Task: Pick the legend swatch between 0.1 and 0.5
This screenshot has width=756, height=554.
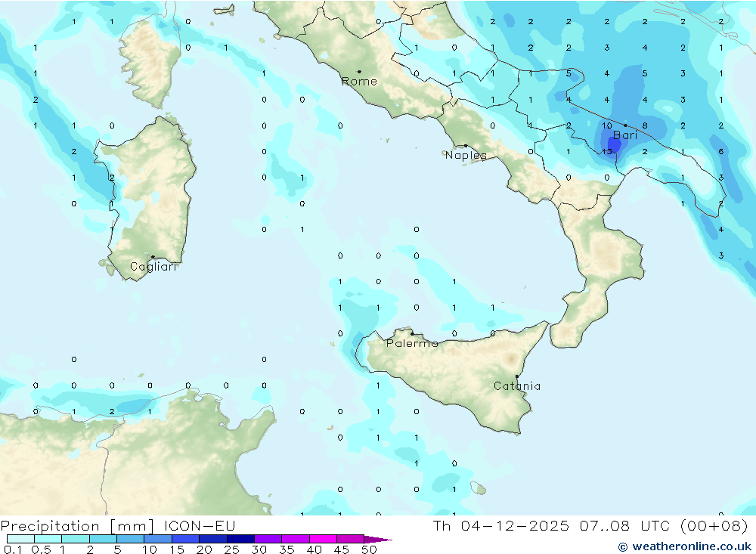Action: coord(20,539)
